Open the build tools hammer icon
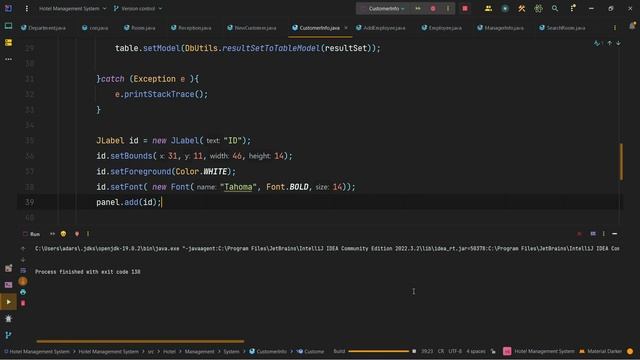This screenshot has width=640, height=360. 522,9
